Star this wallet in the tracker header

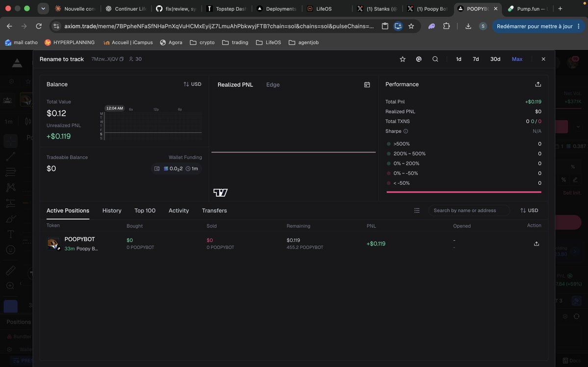point(402,59)
